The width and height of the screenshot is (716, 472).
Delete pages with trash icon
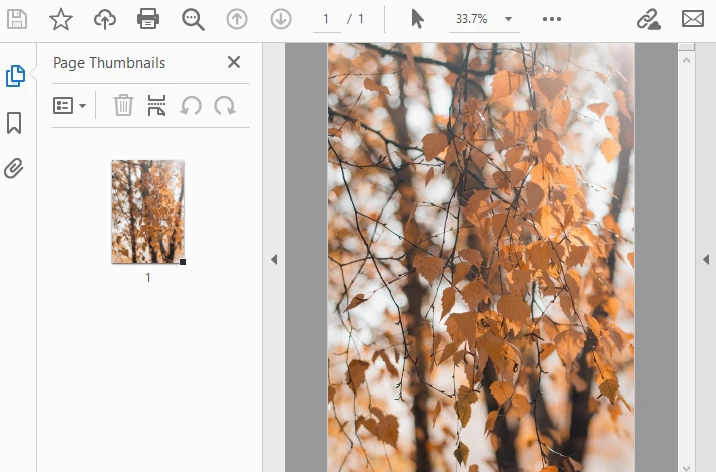click(x=123, y=105)
